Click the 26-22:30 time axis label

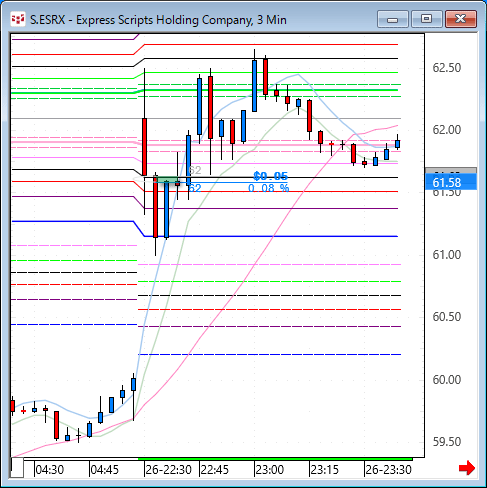168,470
